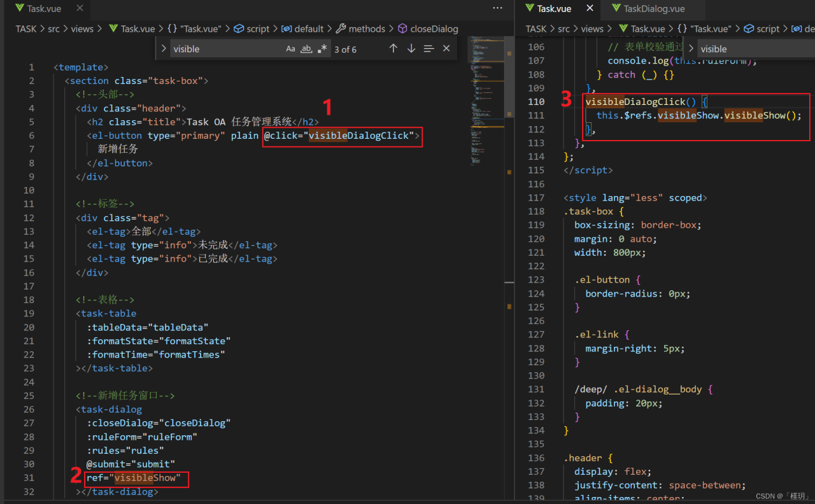Close the left Task.vue tab

80,8
